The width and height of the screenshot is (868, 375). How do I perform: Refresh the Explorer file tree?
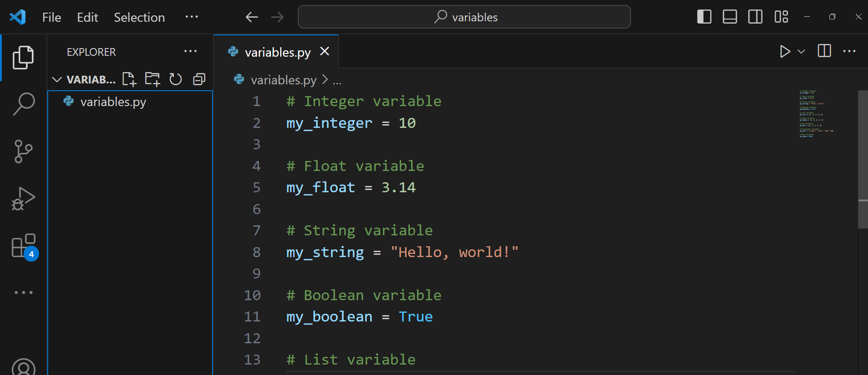click(x=176, y=79)
